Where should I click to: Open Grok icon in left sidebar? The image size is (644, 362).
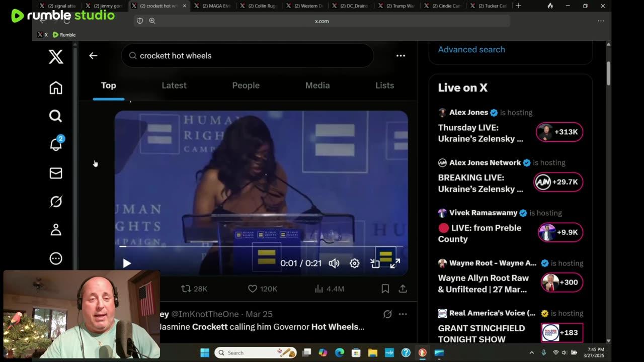[x=56, y=202]
